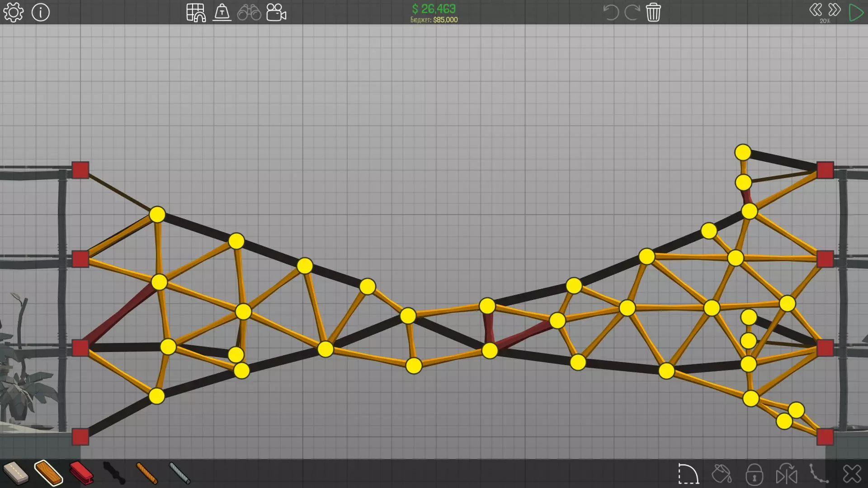Activate the arc selection tool
This screenshot has width=868, height=488.
[x=688, y=474]
